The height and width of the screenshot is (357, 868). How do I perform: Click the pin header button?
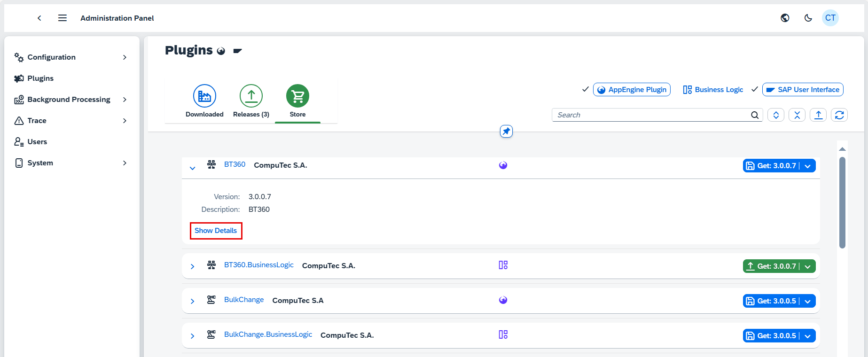click(506, 132)
